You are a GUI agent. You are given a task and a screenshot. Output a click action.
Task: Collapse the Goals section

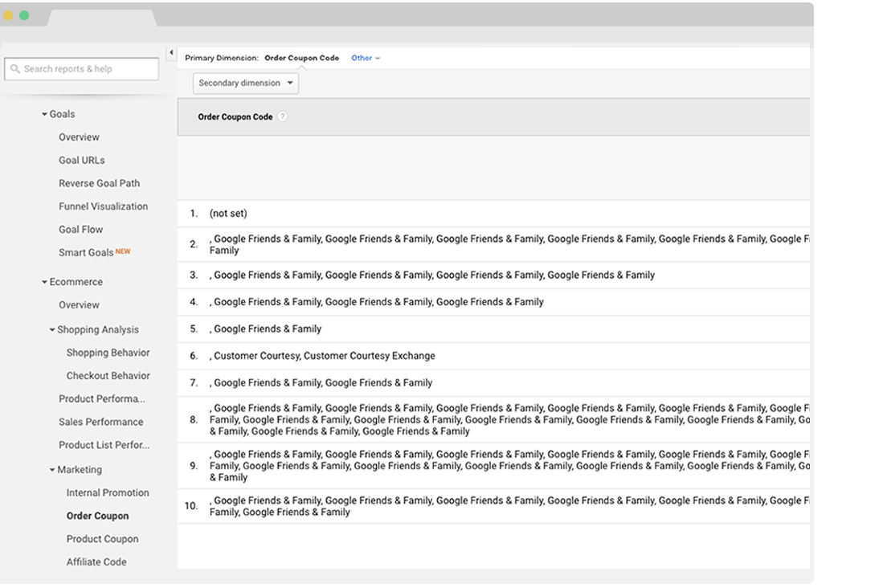coord(45,115)
